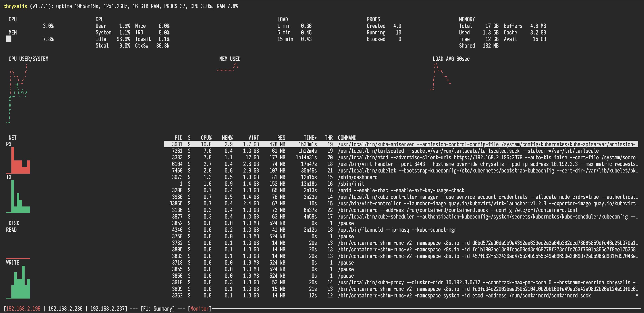The width and height of the screenshot is (644, 313).
Task: Select the tailscaled process row
Action: click(x=400, y=151)
